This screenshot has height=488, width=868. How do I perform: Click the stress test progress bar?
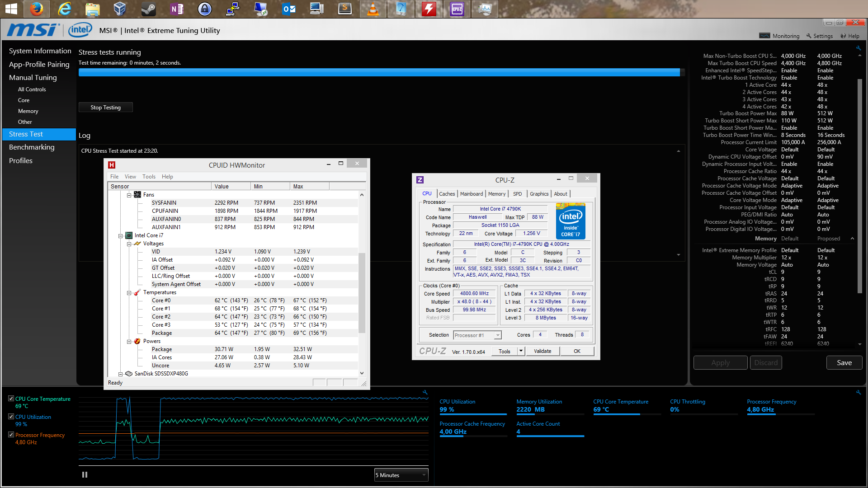[379, 72]
